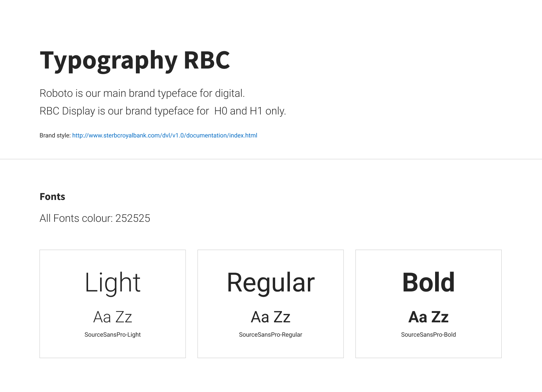Viewport: 542px width, 392px height.
Task: Click the SourceSansPro-Regular label
Action: (x=271, y=335)
